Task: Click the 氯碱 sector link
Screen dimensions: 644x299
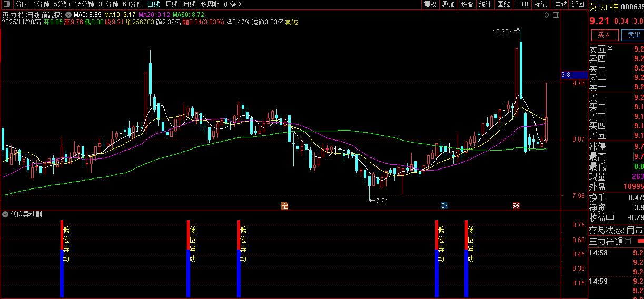Action: pyautogui.click(x=292, y=23)
